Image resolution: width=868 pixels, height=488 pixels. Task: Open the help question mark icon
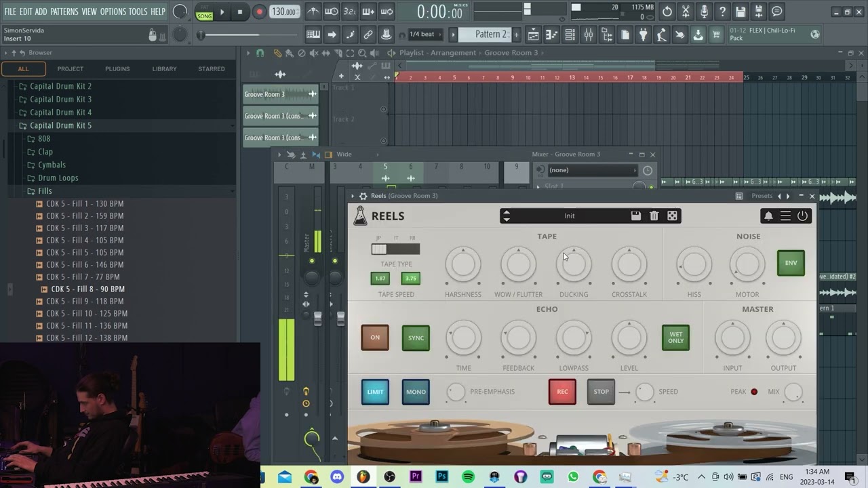(722, 12)
